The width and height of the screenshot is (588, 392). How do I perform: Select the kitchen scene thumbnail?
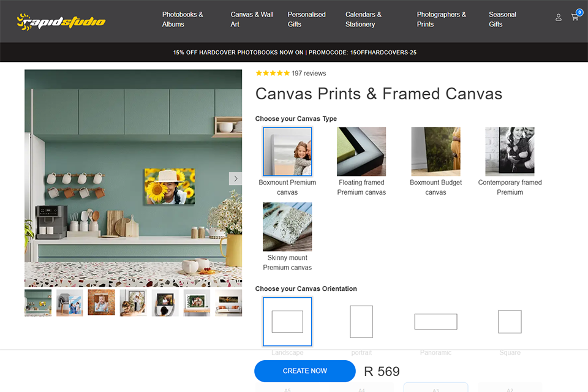(38, 303)
